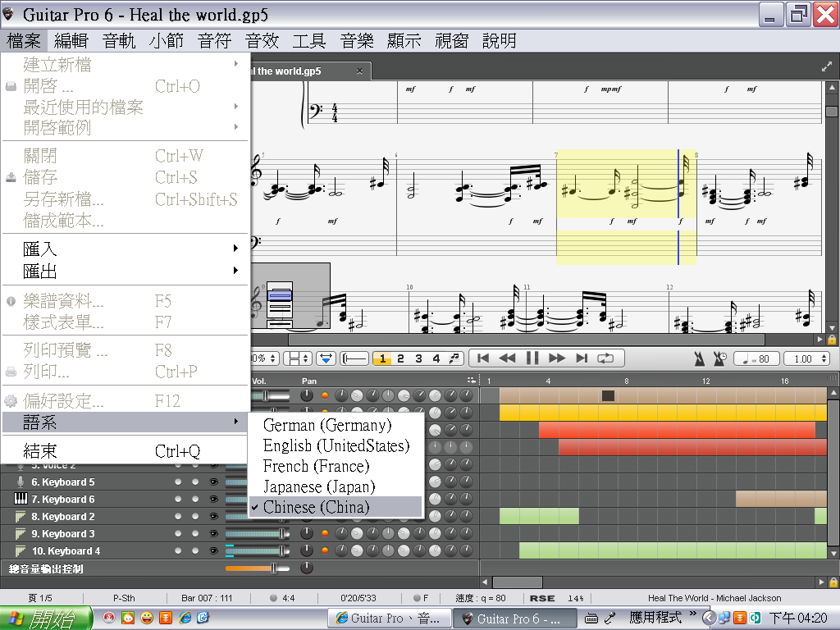Select French (France) language
840x630 pixels.
pos(336,466)
